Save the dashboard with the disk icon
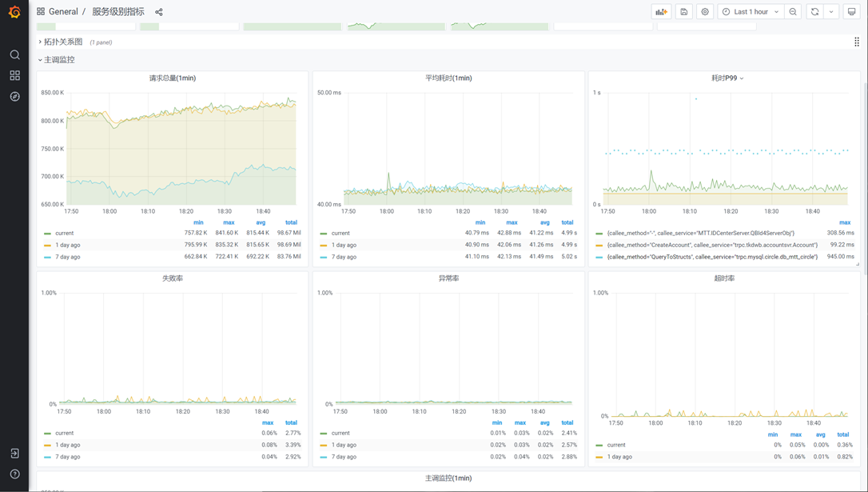This screenshot has height=492, width=868. click(683, 12)
